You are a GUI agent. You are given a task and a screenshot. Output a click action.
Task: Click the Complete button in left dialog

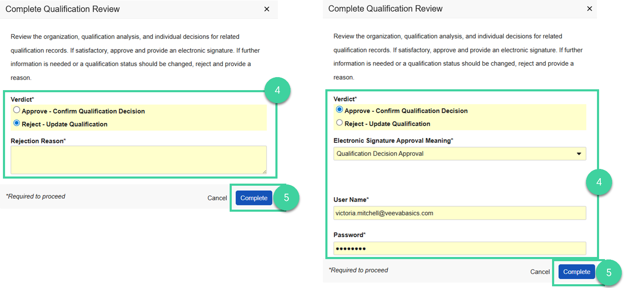254,198
